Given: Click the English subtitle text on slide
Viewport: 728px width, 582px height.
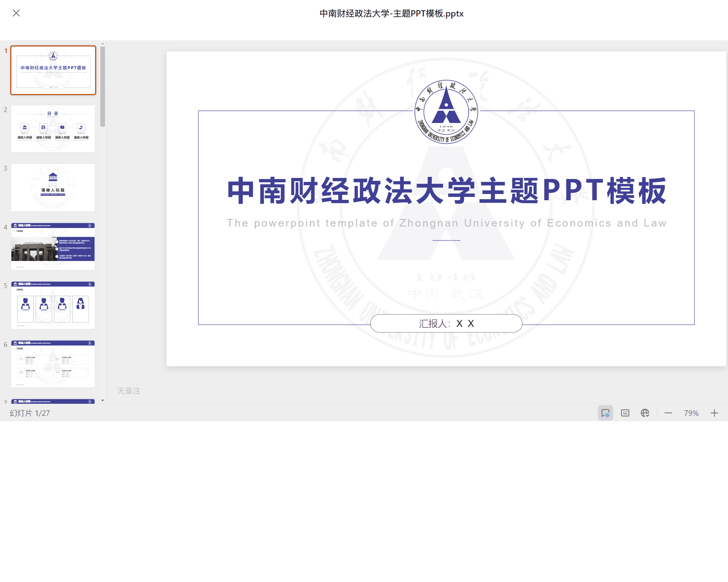Looking at the screenshot, I should pyautogui.click(x=446, y=223).
